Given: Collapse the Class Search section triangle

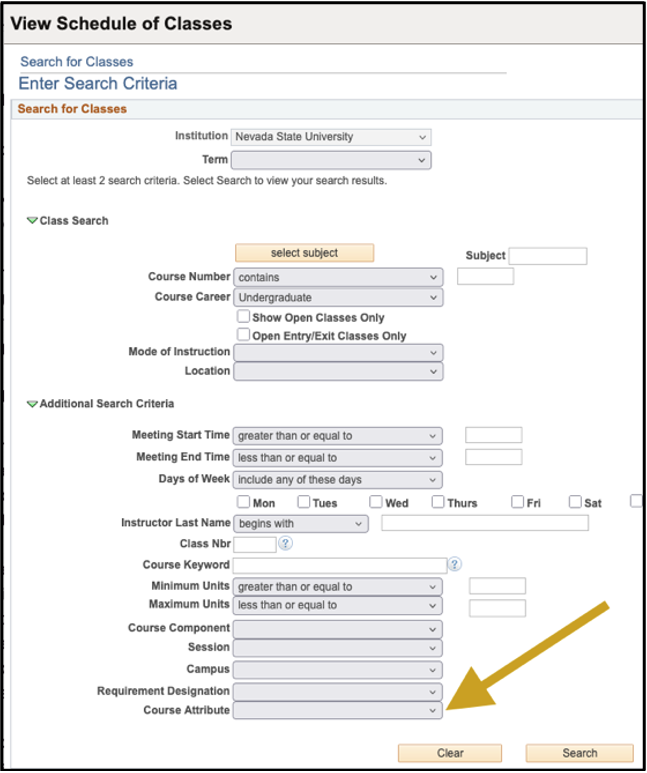Looking at the screenshot, I should (32, 221).
